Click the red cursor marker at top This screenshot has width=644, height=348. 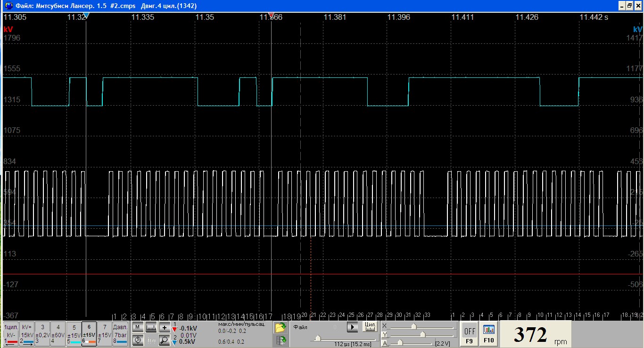pyautogui.click(x=271, y=16)
